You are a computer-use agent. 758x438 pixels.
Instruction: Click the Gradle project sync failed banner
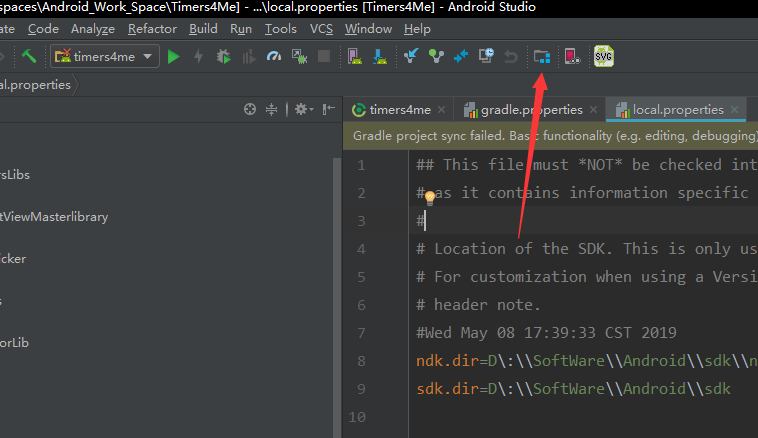(x=551, y=136)
